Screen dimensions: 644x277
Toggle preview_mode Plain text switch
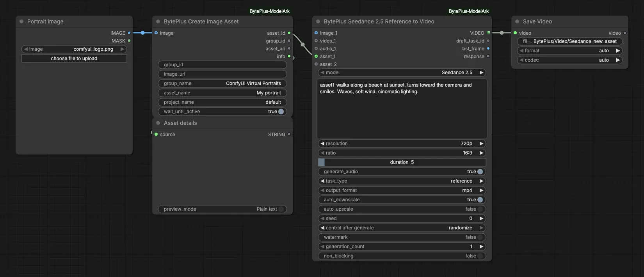pos(281,209)
